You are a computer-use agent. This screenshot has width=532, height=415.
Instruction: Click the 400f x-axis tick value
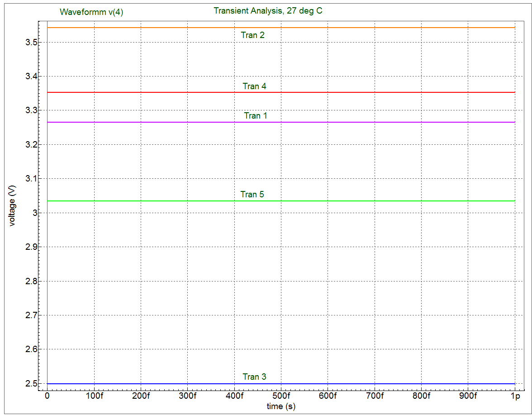point(234,396)
